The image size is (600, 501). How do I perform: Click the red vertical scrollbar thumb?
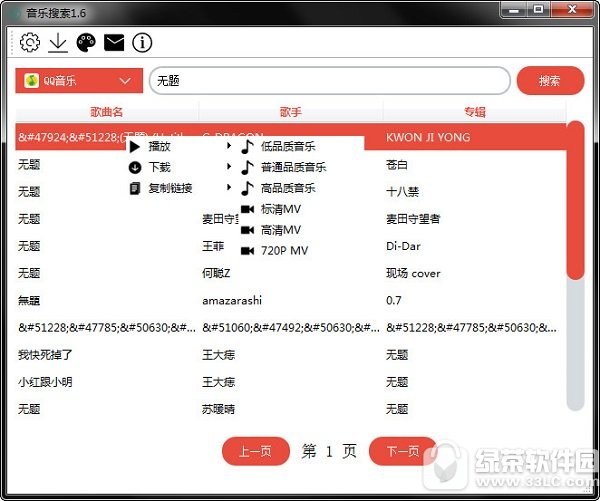pos(575,200)
